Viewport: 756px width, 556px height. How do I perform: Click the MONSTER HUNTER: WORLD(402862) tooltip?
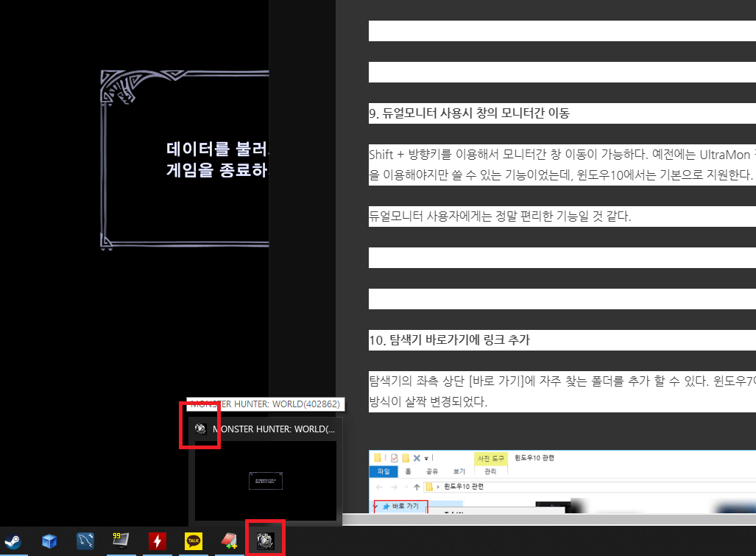tap(266, 404)
